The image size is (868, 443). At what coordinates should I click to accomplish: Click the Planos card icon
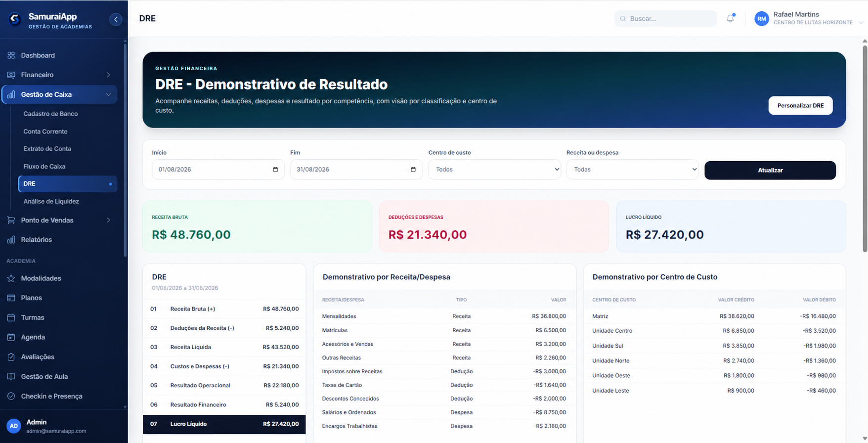[11, 298]
